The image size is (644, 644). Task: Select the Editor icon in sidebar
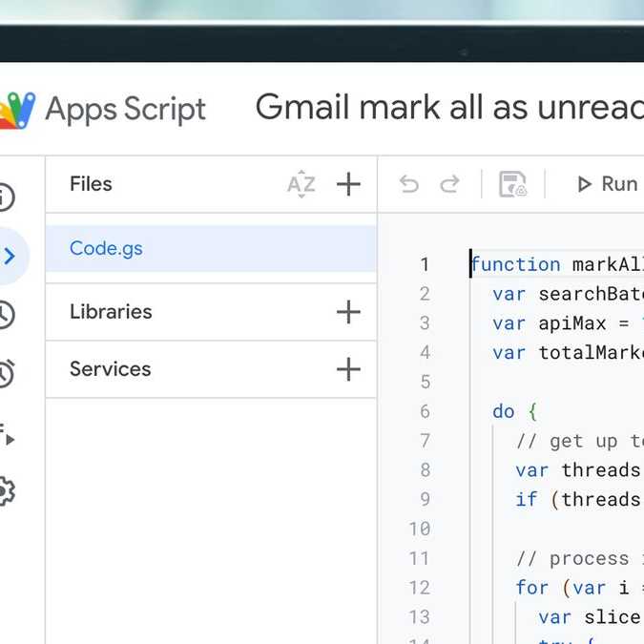click(10, 256)
